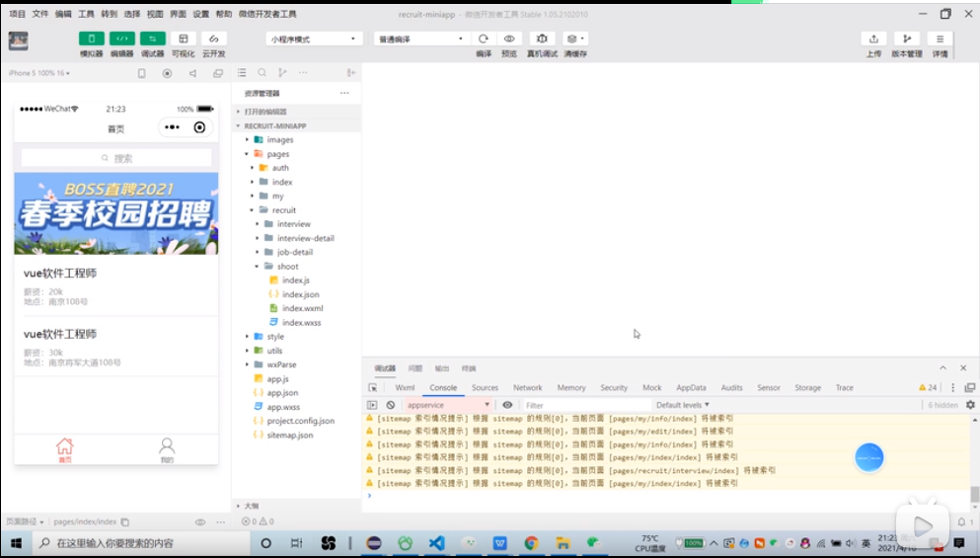Click the miniapp capsule more (•••) button

pyautogui.click(x=172, y=127)
